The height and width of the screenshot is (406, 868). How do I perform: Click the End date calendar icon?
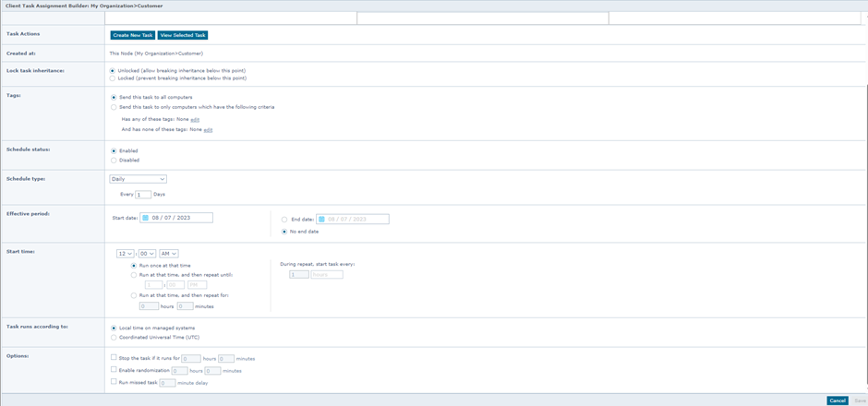(x=321, y=219)
